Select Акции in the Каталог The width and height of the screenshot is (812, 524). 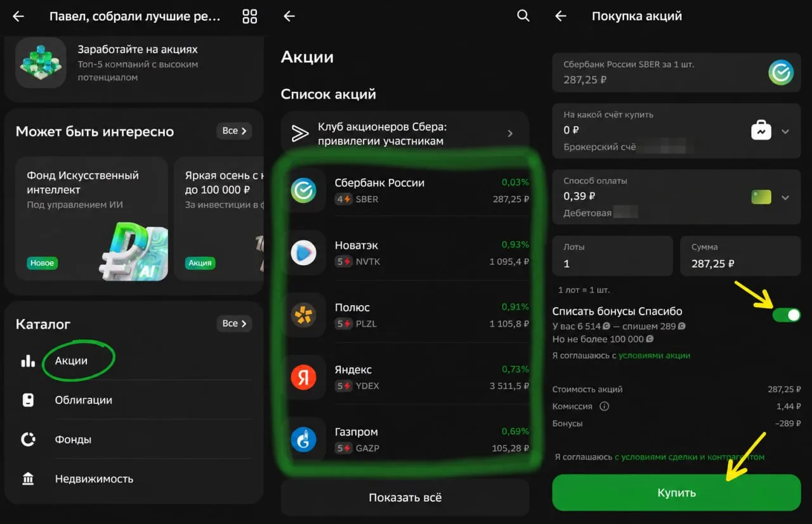pos(71,360)
